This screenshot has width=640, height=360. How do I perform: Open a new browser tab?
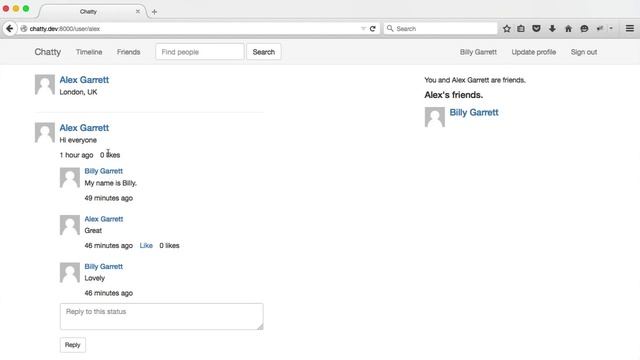click(154, 12)
